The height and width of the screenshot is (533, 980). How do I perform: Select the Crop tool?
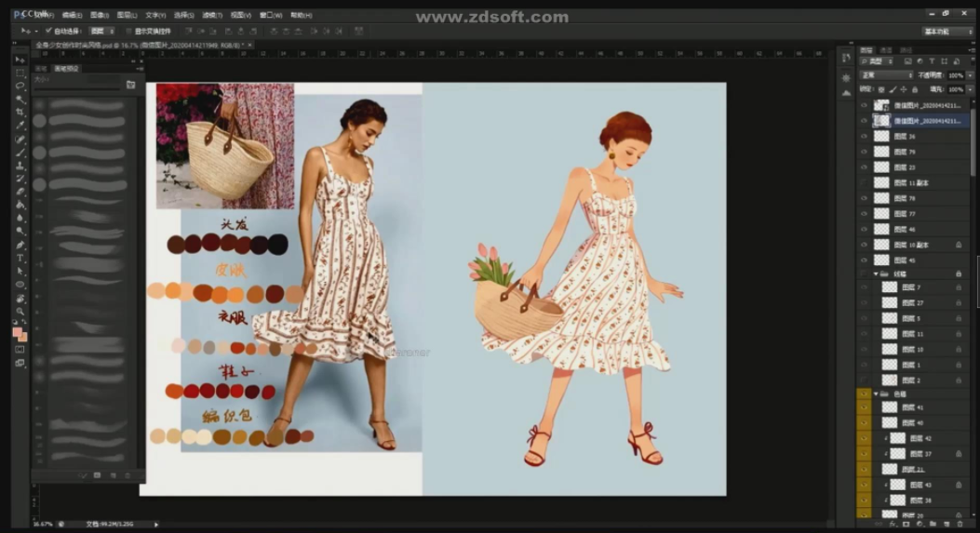(x=20, y=112)
